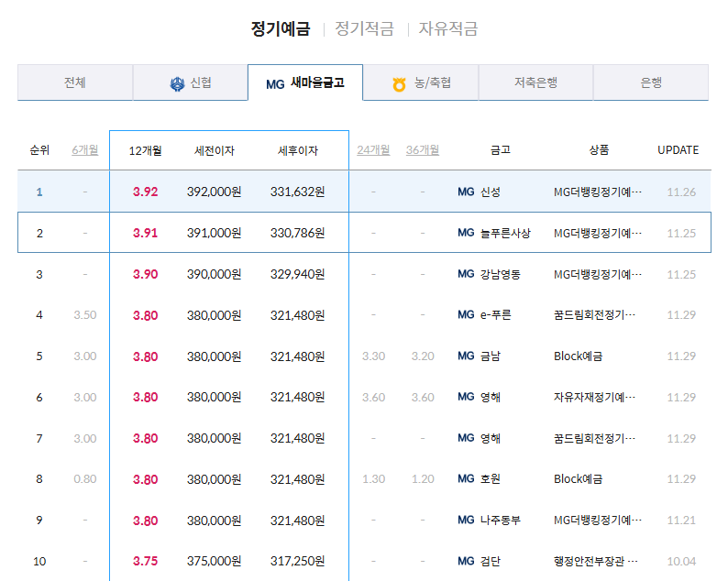Open the 저축은행 tab
The height and width of the screenshot is (581, 728).
535,82
